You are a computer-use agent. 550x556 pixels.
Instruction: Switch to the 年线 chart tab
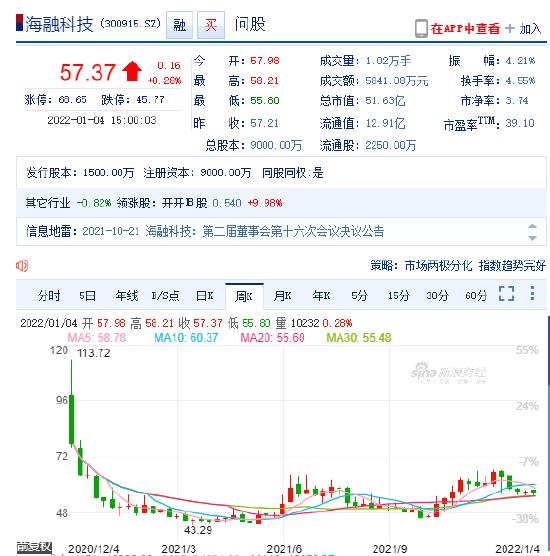click(127, 295)
